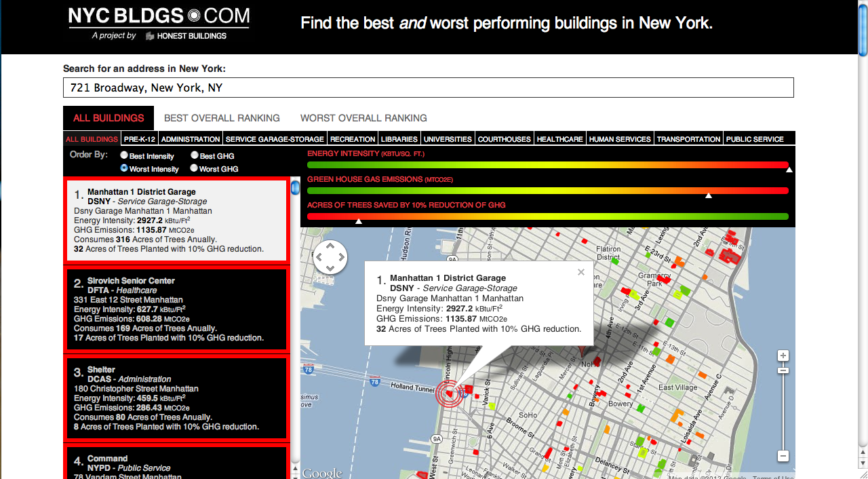Click the Google logo on the map
Image resolution: width=868 pixels, height=479 pixels.
(322, 473)
